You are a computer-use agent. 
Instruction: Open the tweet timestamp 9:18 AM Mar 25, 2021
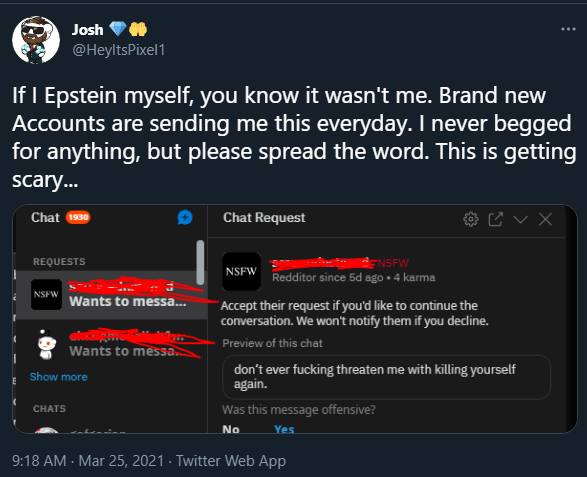pyautogui.click(x=88, y=461)
